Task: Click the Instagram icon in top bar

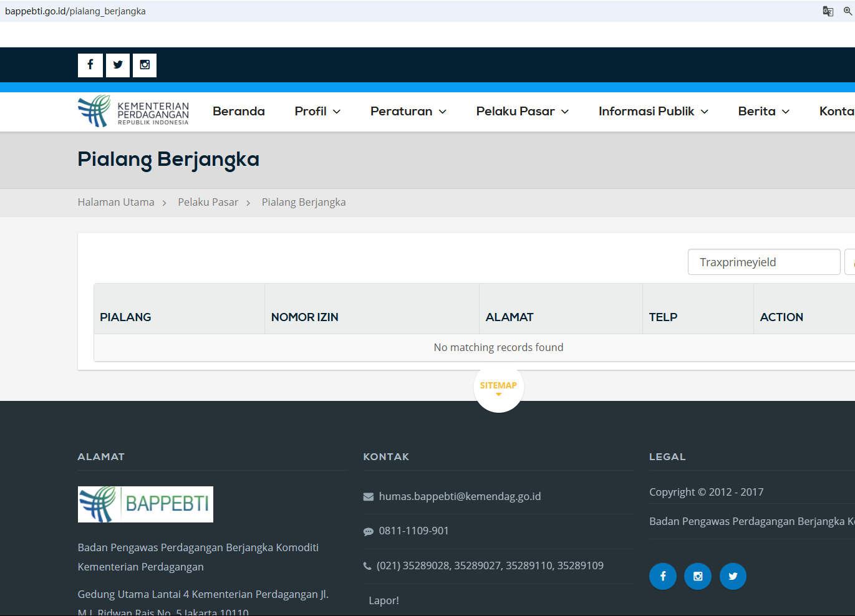Action: 145,65
